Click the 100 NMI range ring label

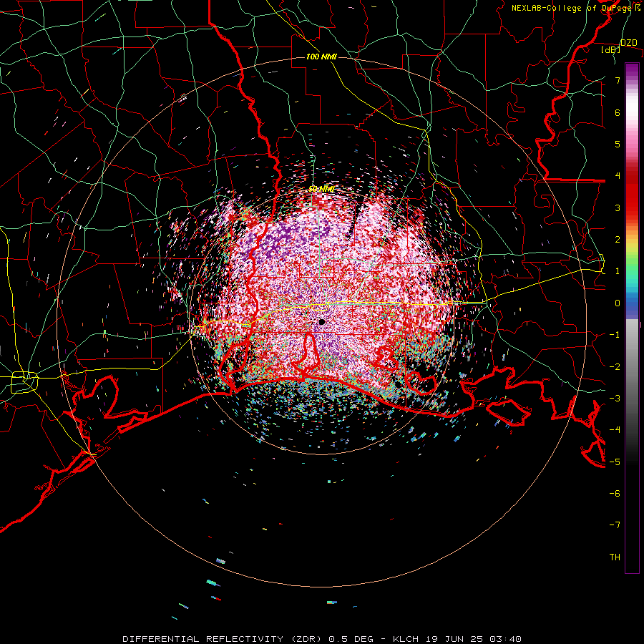coord(321,57)
